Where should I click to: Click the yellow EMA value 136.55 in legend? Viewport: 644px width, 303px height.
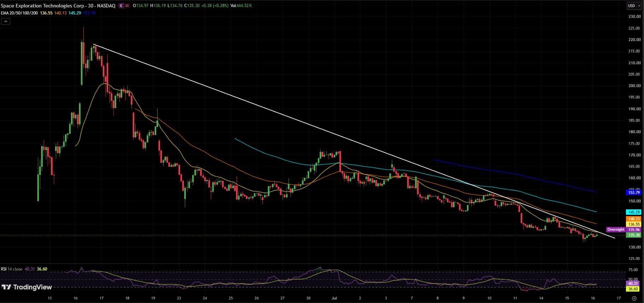click(46, 13)
